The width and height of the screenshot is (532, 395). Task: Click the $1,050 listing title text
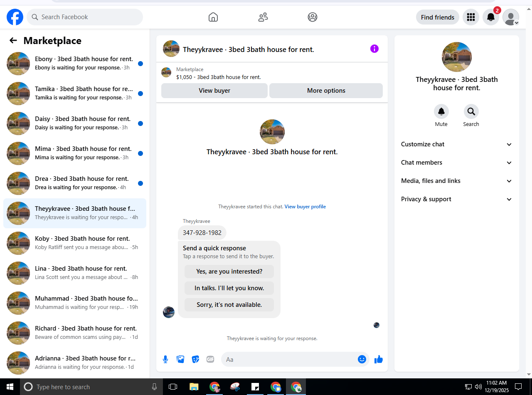click(x=219, y=77)
